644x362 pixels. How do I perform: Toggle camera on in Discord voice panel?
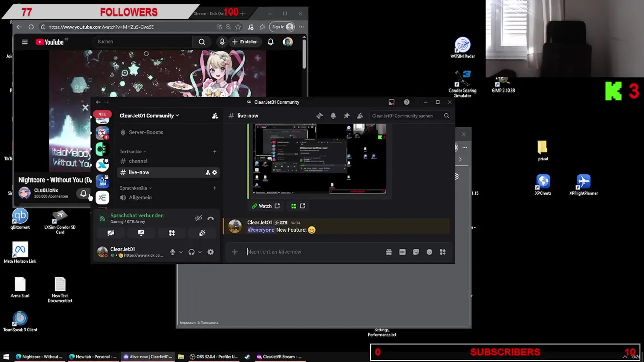[x=111, y=233]
